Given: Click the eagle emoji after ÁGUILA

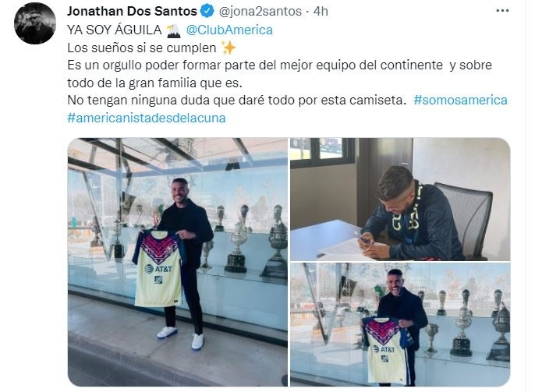Looking at the screenshot, I should click(x=174, y=30).
